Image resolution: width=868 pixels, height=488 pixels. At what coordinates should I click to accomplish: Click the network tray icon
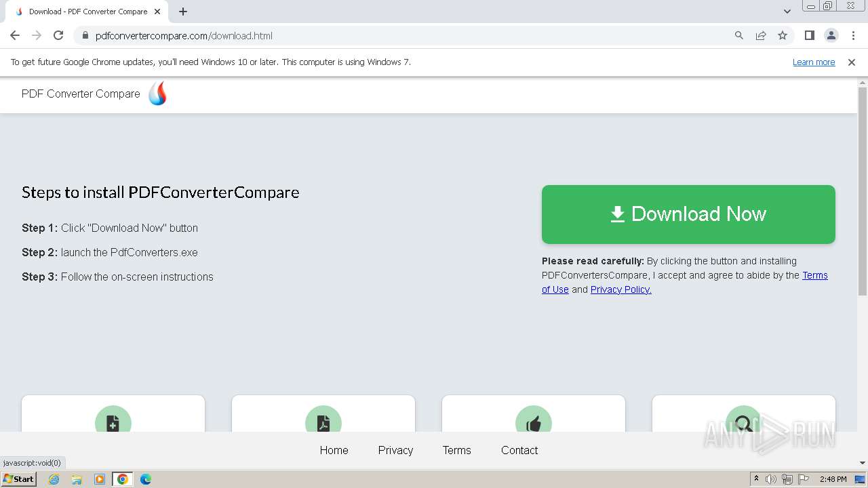(x=787, y=479)
